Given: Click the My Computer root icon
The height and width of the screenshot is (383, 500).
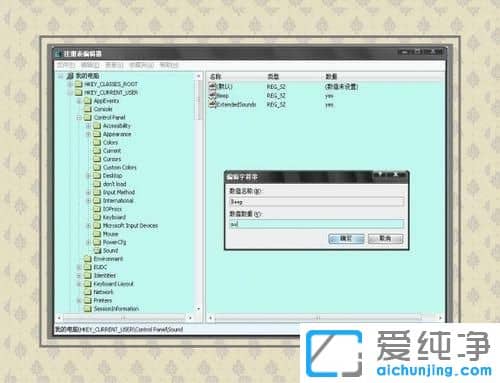Looking at the screenshot, I should click(70, 76).
